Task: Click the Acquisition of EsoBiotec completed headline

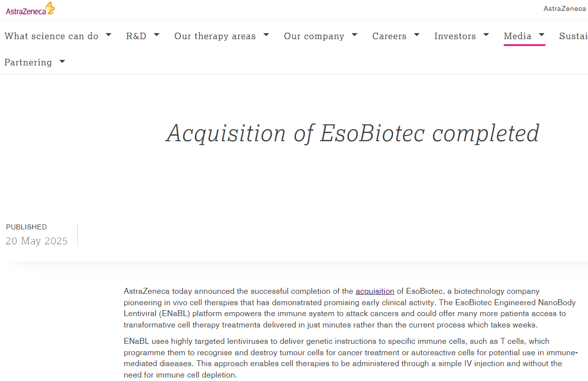Action: (353, 133)
